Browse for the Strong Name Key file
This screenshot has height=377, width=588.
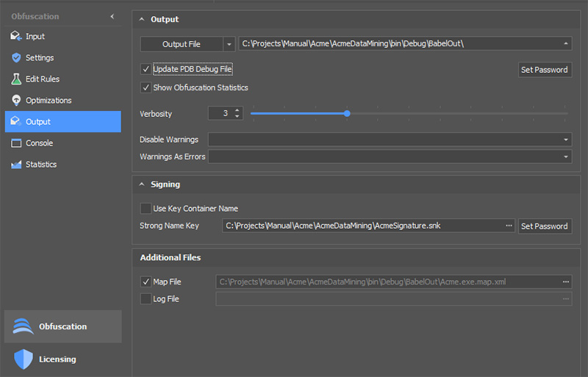509,226
